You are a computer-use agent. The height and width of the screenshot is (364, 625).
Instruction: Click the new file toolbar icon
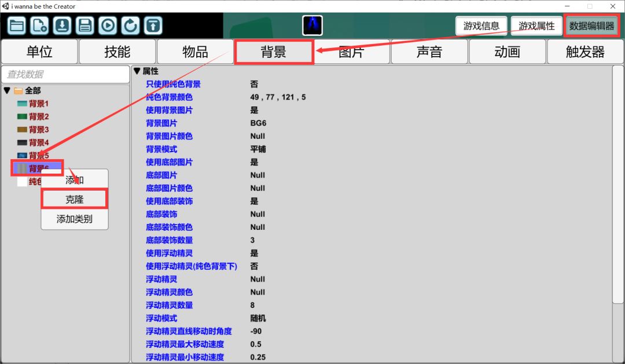click(x=40, y=25)
